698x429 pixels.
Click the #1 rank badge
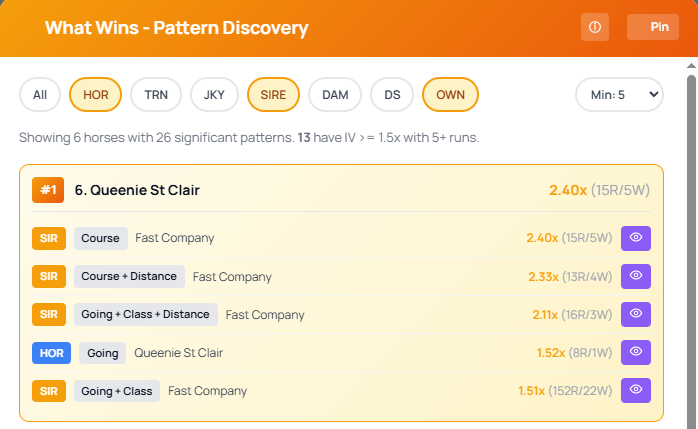48,190
